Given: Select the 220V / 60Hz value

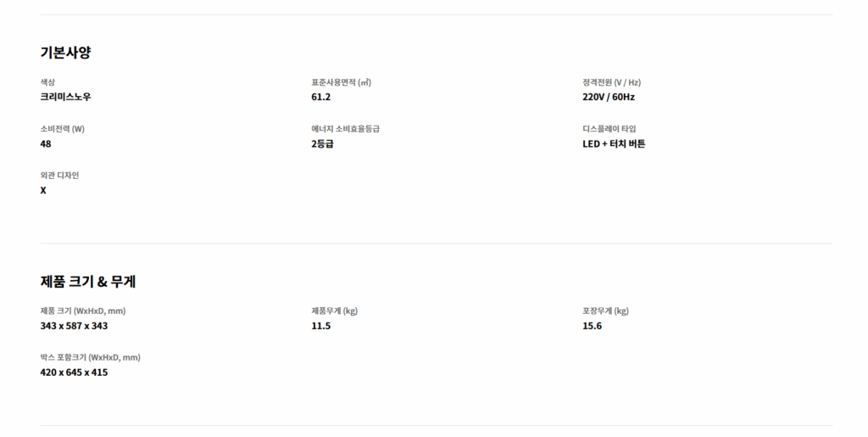Looking at the screenshot, I should 609,97.
